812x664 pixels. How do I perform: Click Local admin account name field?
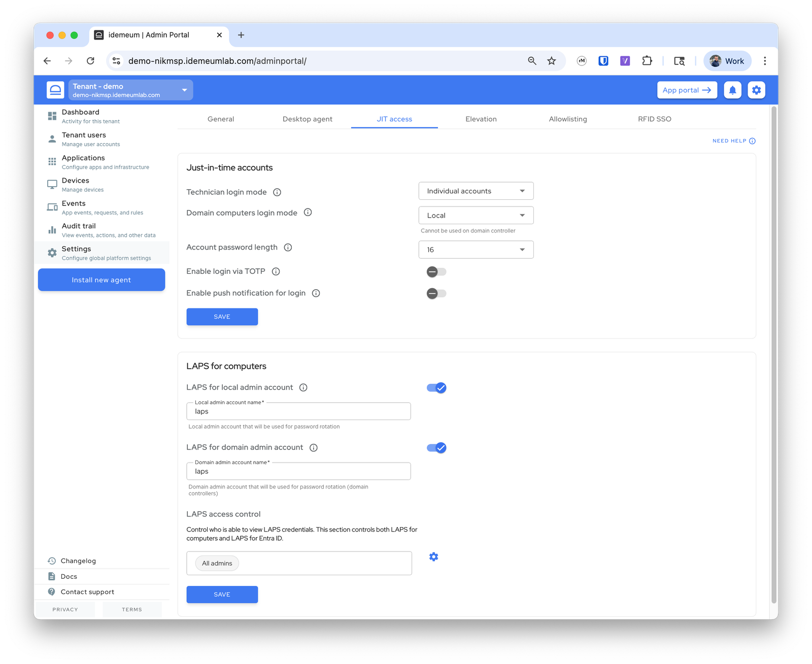[x=298, y=411]
